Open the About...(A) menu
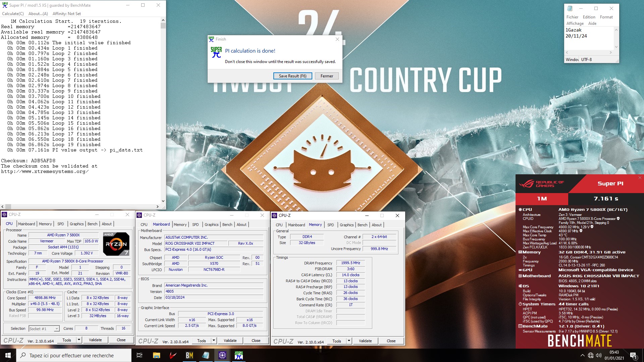 point(38,14)
